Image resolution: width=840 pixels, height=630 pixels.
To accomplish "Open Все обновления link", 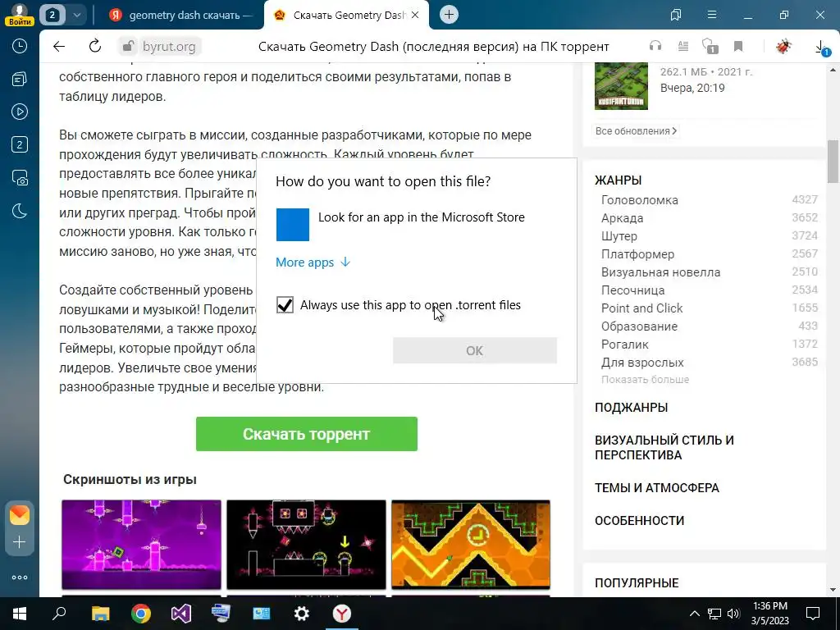I will [636, 130].
